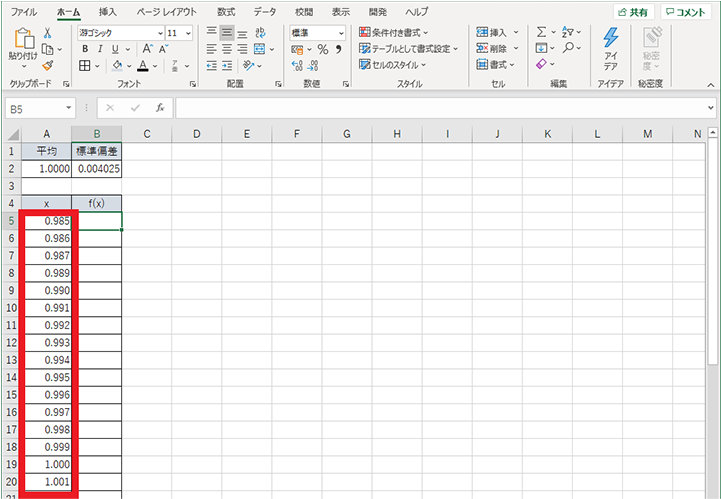This screenshot has width=721, height=499.
Task: Click the vertical scrollbar up arrow
Action: coord(713,133)
